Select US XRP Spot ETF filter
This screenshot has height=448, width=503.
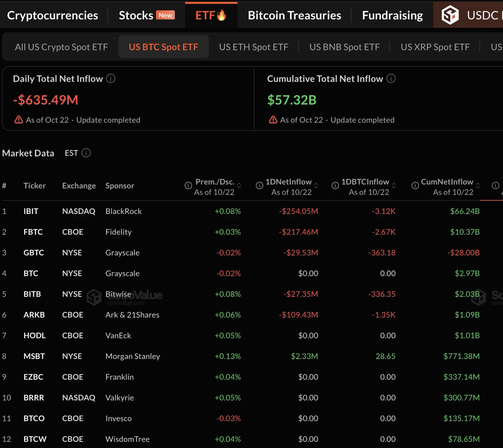(x=435, y=47)
